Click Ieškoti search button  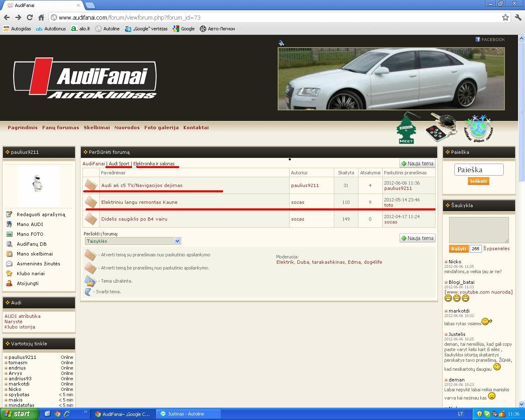(x=478, y=181)
